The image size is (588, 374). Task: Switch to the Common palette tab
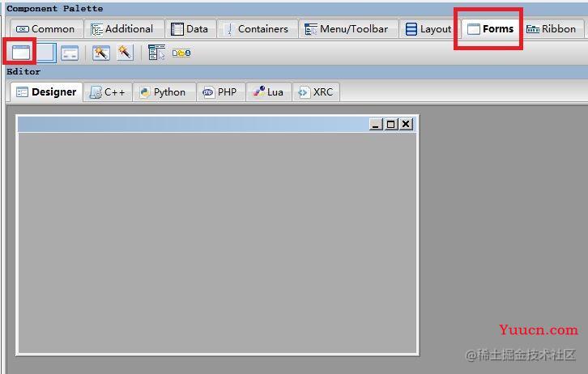click(45, 29)
